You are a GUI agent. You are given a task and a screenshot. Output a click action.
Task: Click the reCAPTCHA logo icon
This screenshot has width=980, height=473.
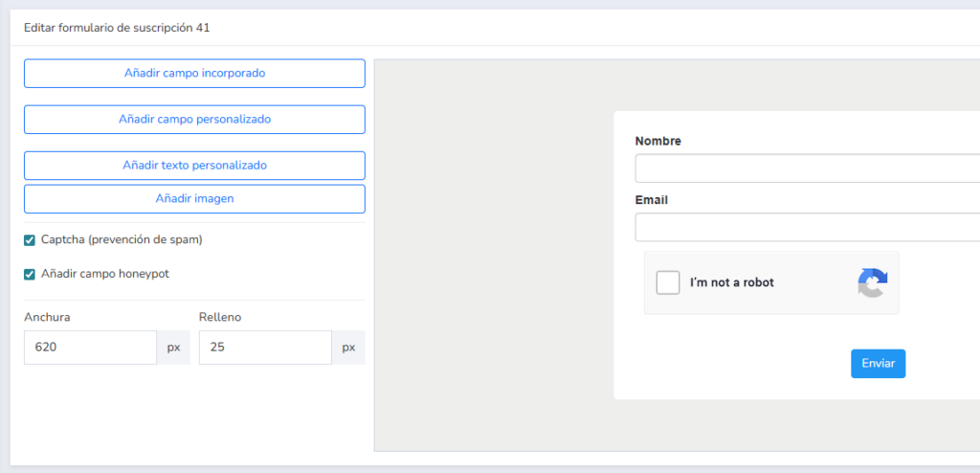[873, 282]
